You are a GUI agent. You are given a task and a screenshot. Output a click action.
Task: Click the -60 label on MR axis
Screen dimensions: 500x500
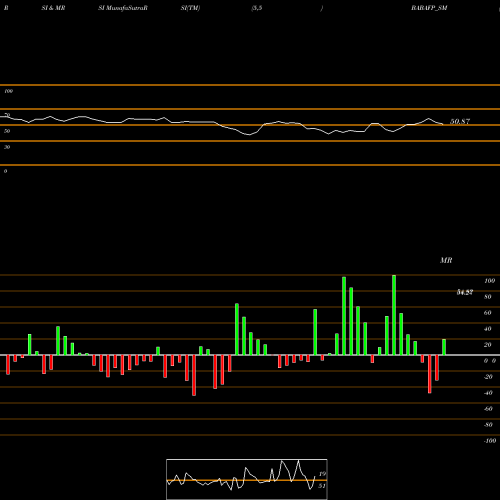pyautogui.click(x=488, y=409)
